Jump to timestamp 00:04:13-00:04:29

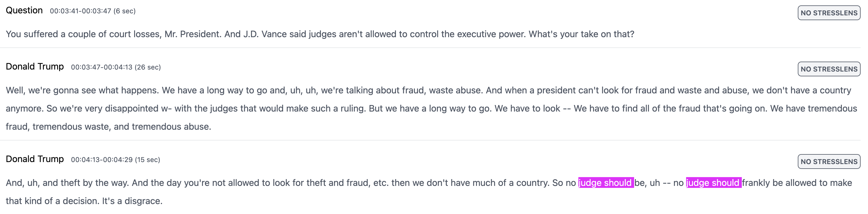(102, 160)
